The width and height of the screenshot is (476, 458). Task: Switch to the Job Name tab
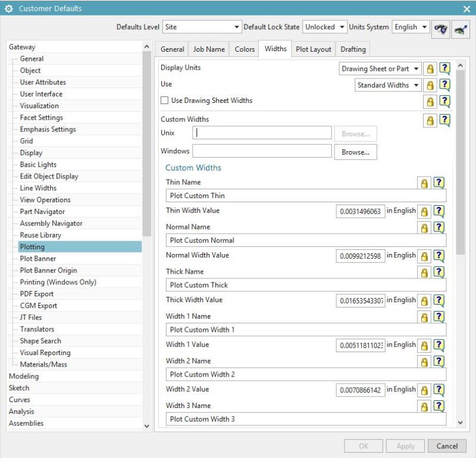209,49
